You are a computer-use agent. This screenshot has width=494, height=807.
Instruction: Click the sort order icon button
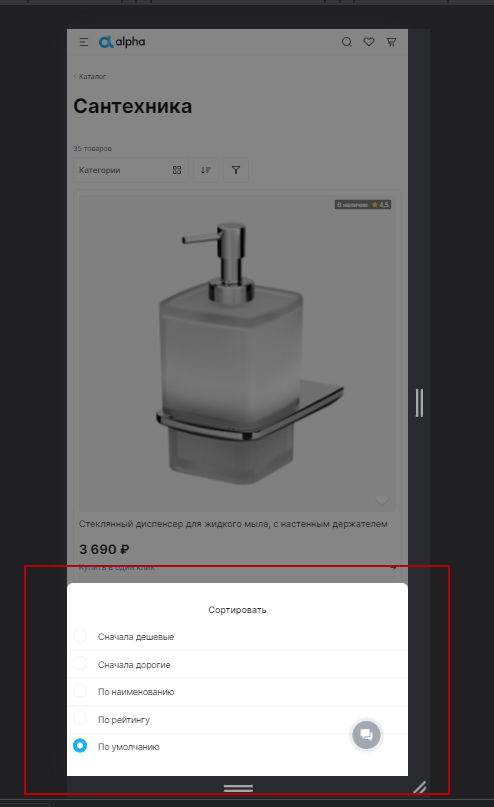206,170
